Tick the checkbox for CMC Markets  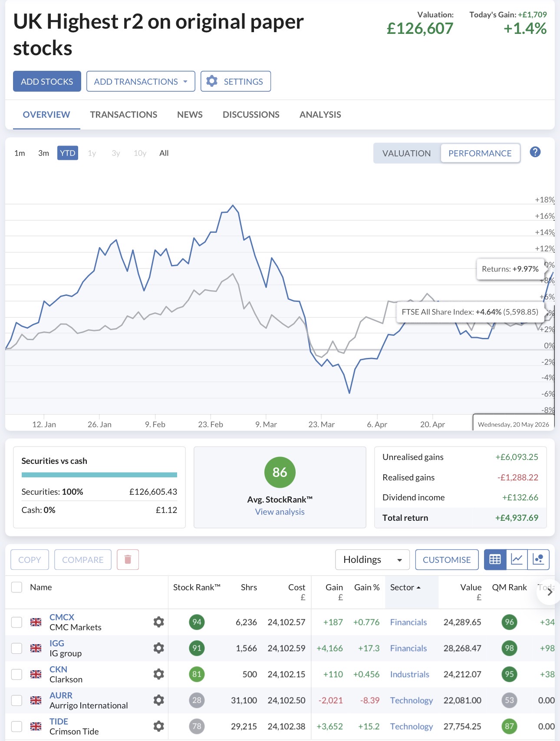pyautogui.click(x=16, y=622)
